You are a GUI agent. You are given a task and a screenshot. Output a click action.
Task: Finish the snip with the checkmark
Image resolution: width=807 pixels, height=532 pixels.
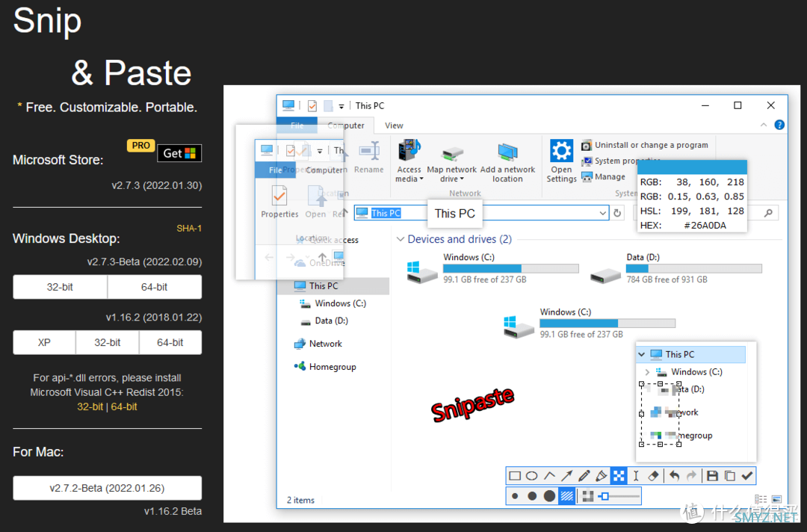(747, 476)
